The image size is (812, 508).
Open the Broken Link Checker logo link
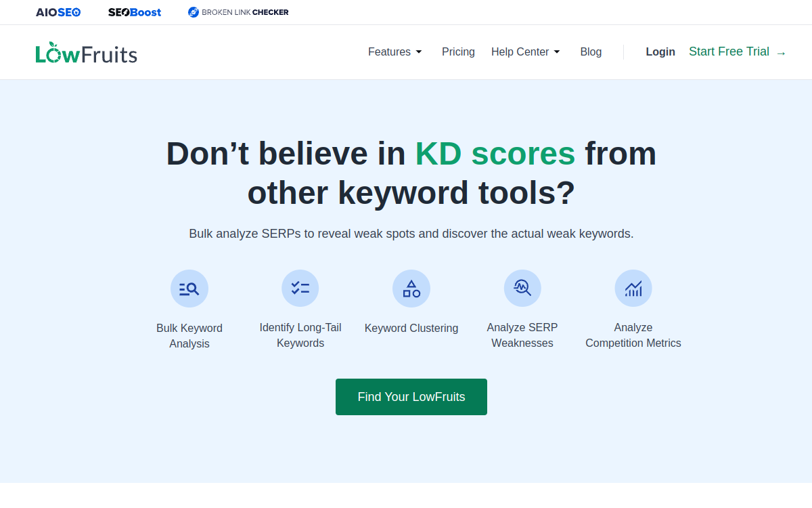pyautogui.click(x=238, y=12)
